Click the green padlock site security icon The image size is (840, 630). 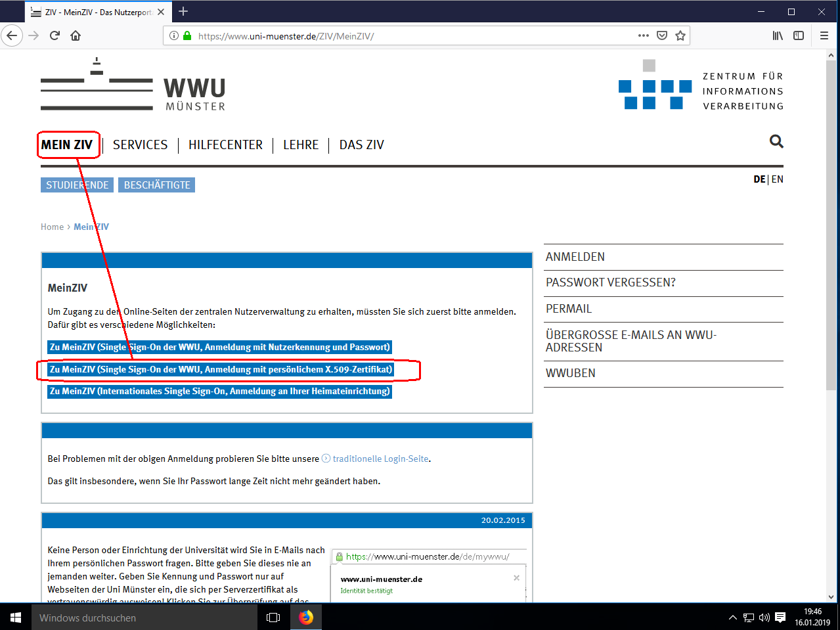click(187, 35)
